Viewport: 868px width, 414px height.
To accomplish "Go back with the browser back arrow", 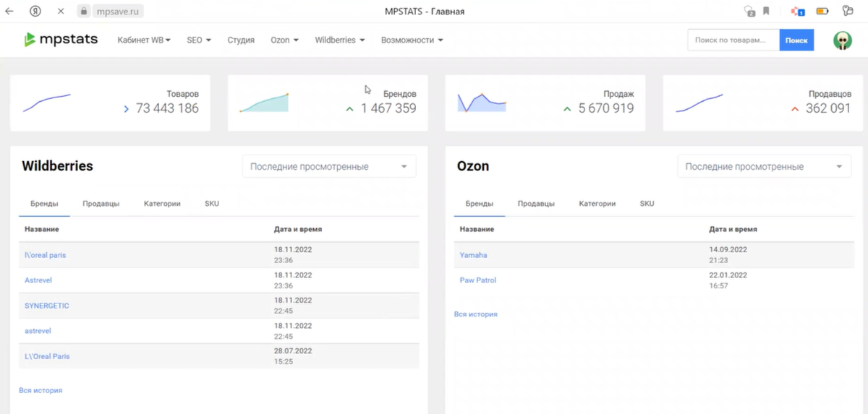I will tap(9, 12).
